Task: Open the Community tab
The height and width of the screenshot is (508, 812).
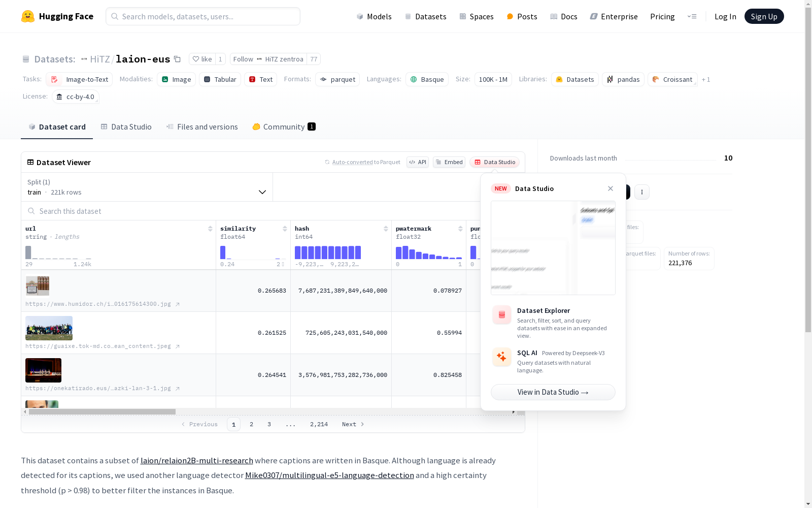Action: [x=284, y=127]
